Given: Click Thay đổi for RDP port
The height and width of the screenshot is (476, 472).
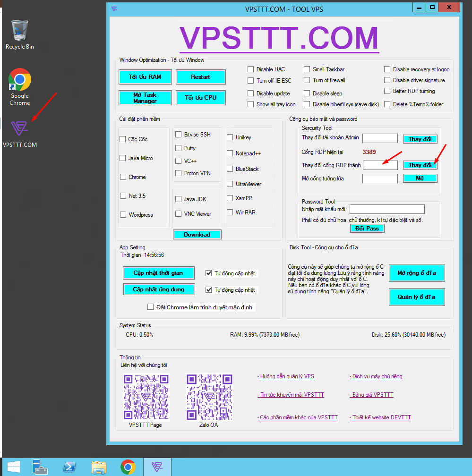Looking at the screenshot, I should (x=420, y=165).
